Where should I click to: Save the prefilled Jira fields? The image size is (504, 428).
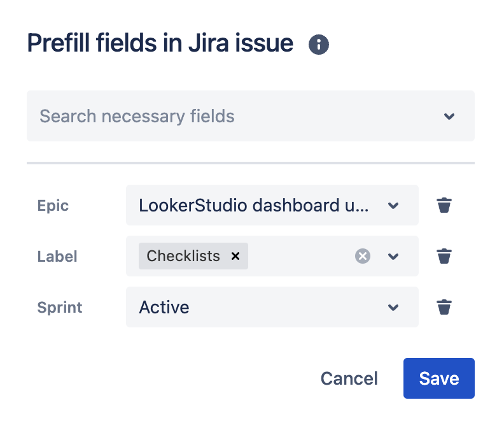click(x=439, y=378)
